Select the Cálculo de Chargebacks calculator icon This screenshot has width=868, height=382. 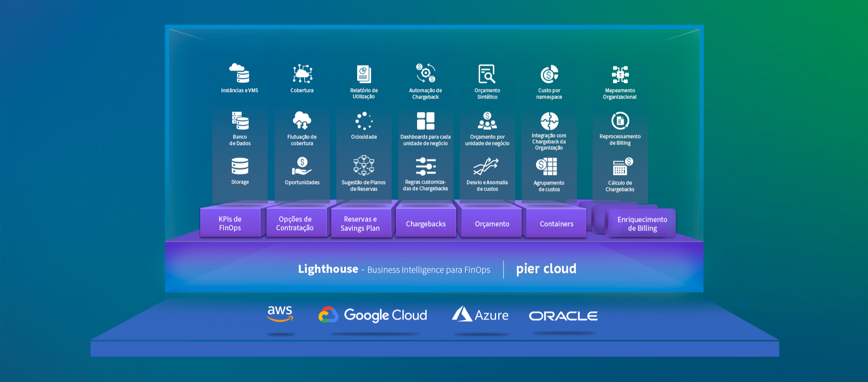coord(623,166)
